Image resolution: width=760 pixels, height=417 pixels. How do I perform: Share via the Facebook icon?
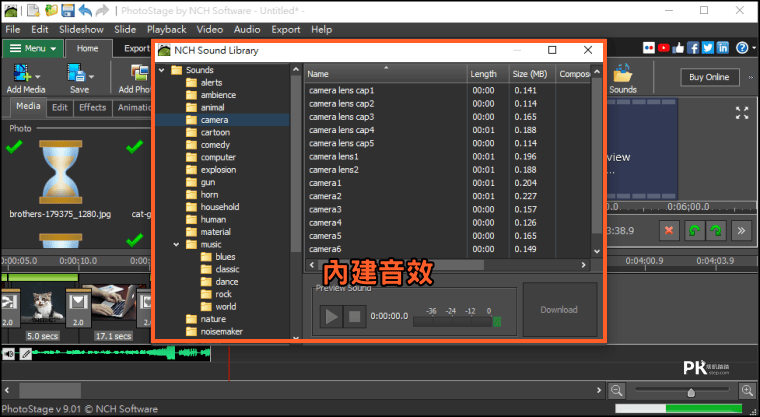pyautogui.click(x=693, y=48)
